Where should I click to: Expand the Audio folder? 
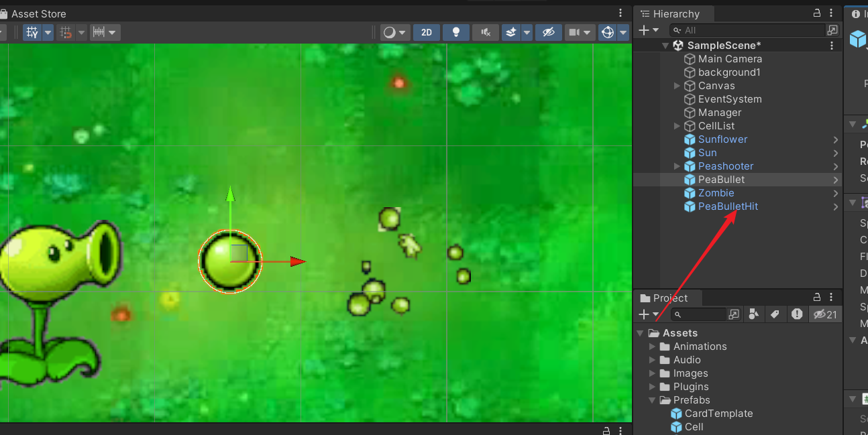pos(653,360)
